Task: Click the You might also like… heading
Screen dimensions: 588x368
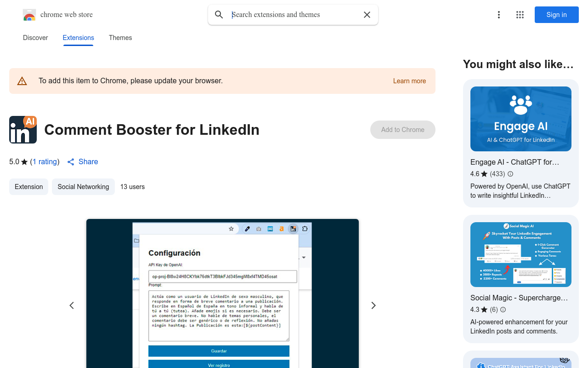Action: [x=518, y=64]
